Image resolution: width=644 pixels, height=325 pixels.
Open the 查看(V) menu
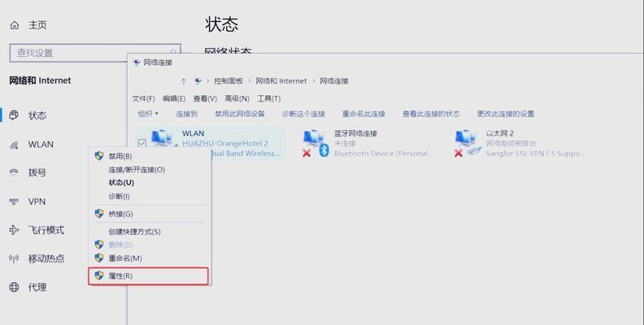(205, 99)
